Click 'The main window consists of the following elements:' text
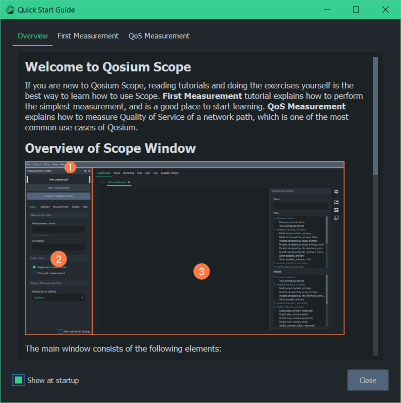Screen dimensions: 401x403 tap(123, 349)
